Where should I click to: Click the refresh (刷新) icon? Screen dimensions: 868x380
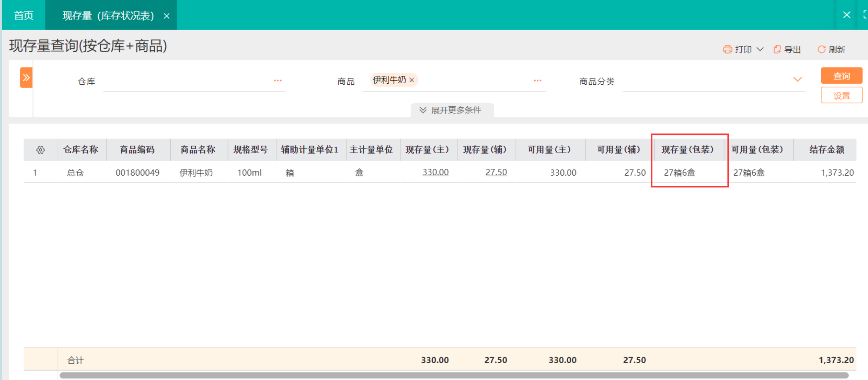(821, 49)
